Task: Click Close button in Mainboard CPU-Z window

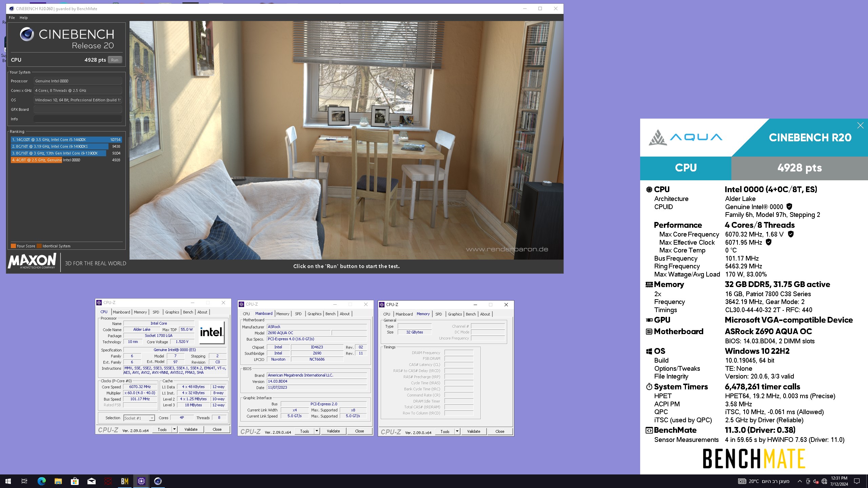Action: click(x=359, y=431)
